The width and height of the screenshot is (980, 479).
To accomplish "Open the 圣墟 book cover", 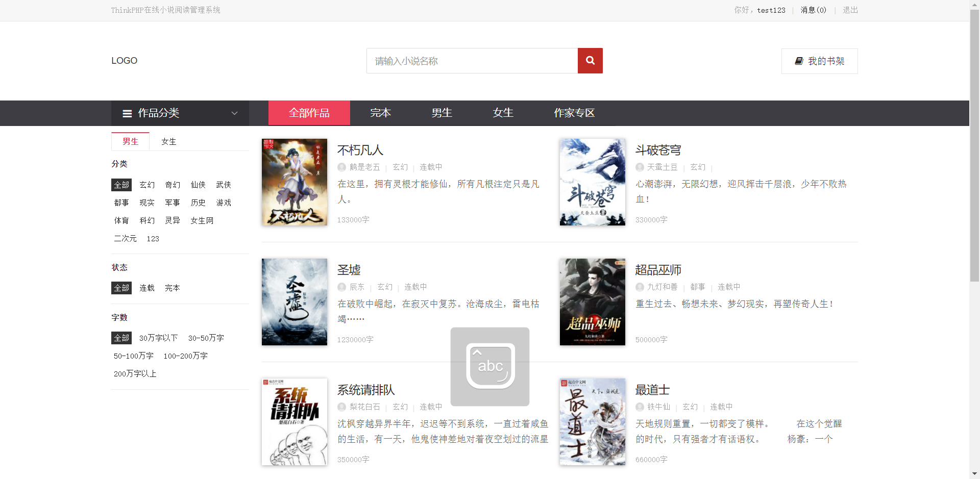I will click(x=295, y=302).
